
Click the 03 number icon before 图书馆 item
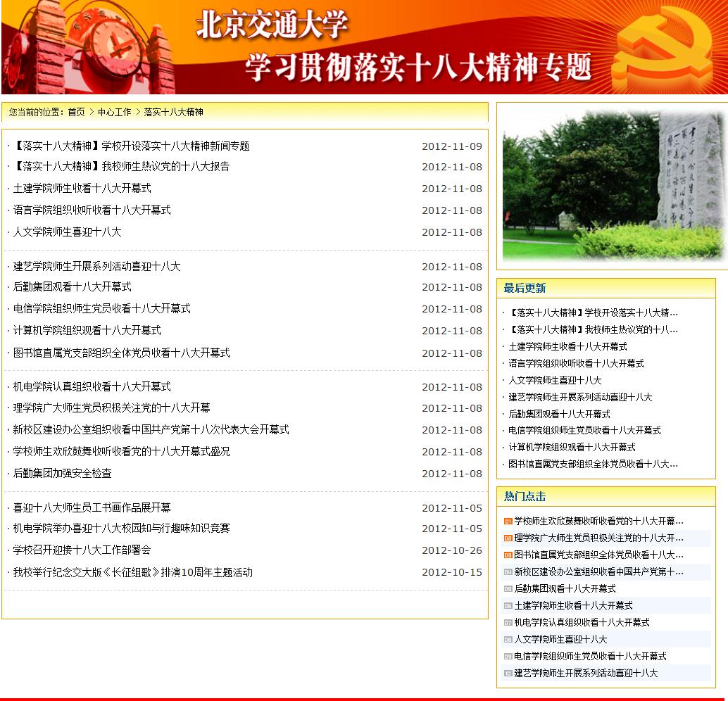[506, 555]
